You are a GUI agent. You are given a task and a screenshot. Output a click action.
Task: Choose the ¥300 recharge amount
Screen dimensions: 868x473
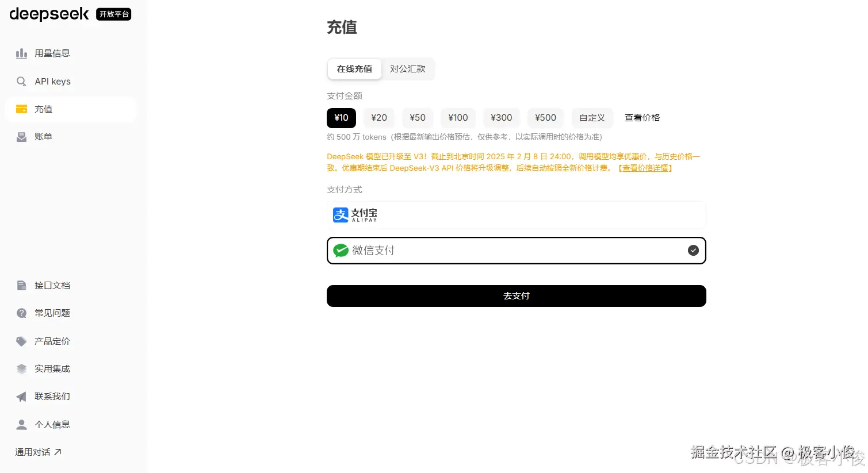tap(501, 118)
